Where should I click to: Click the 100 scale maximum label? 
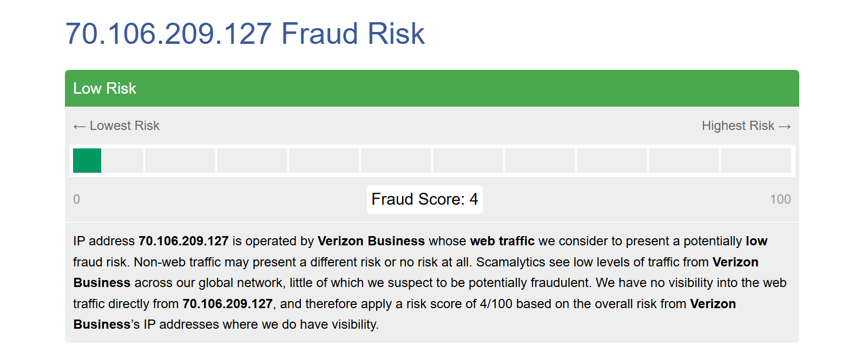click(x=780, y=199)
